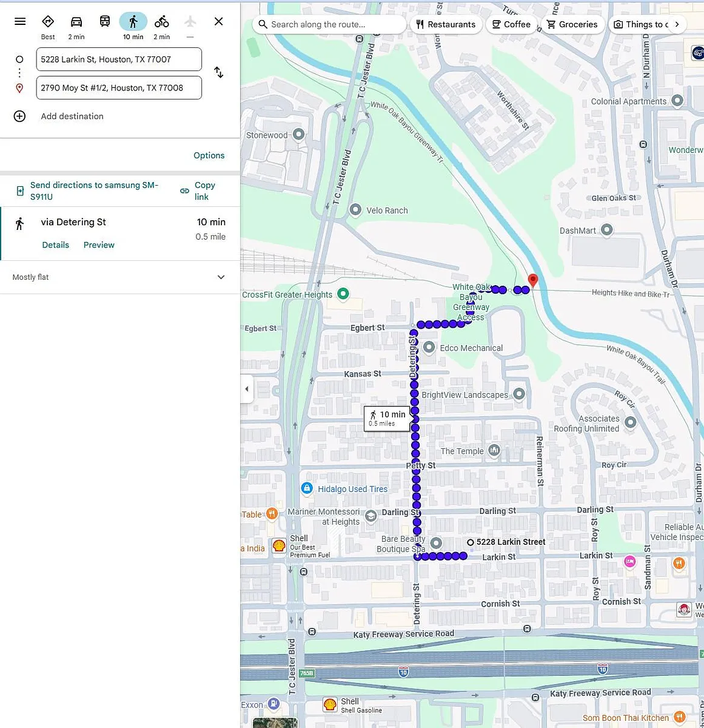The width and height of the screenshot is (704, 728).
Task: Switch to cycling directions mode
Action: (161, 27)
